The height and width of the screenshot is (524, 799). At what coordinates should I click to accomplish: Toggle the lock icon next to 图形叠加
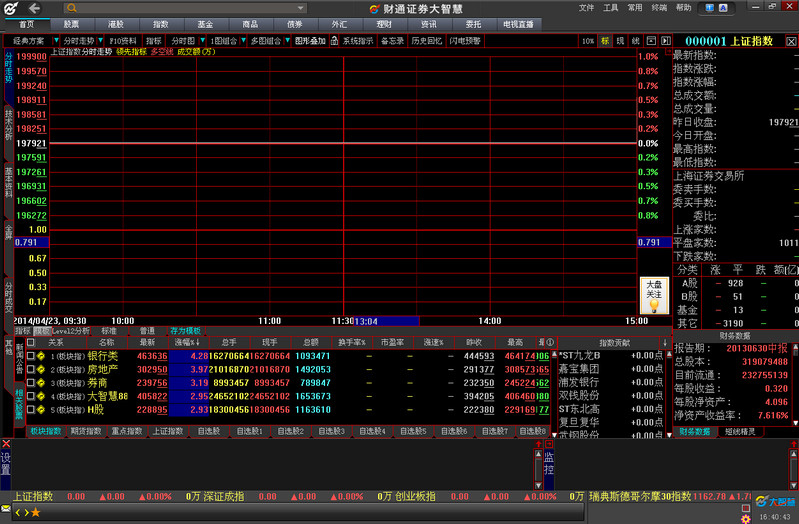pyautogui.click(x=334, y=41)
